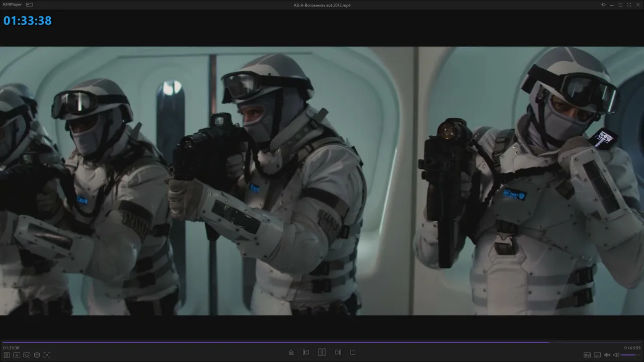Click the eject/open file button

coord(291,352)
